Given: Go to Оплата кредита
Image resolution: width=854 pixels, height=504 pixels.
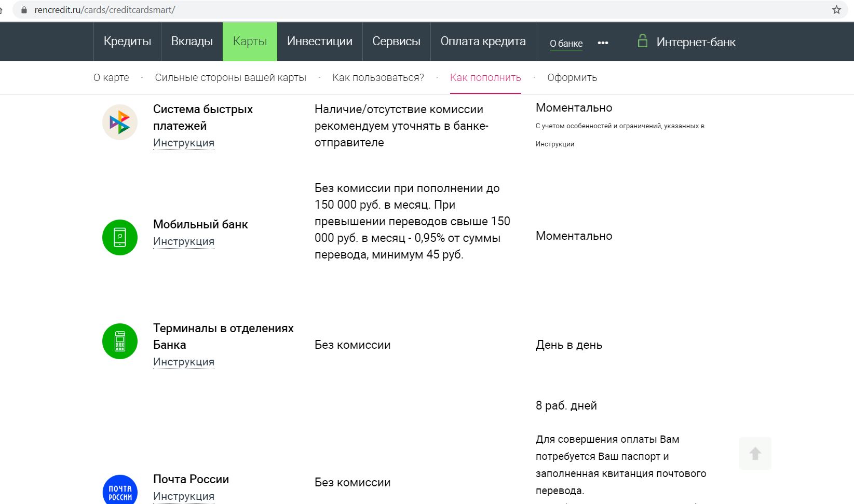Looking at the screenshot, I should coord(483,42).
